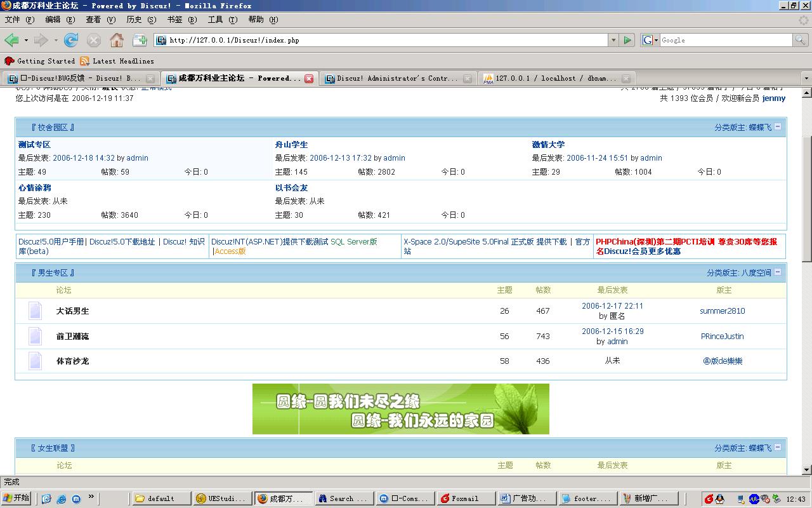Open the Discuz!5.0用户手册 link
Viewport: 812px width, 508px height.
pos(51,242)
